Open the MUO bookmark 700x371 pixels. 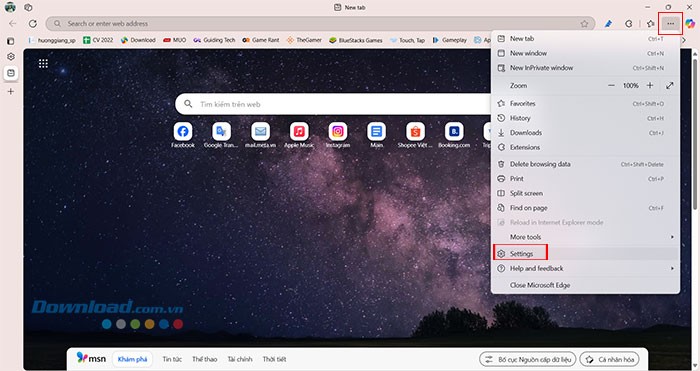click(x=175, y=40)
